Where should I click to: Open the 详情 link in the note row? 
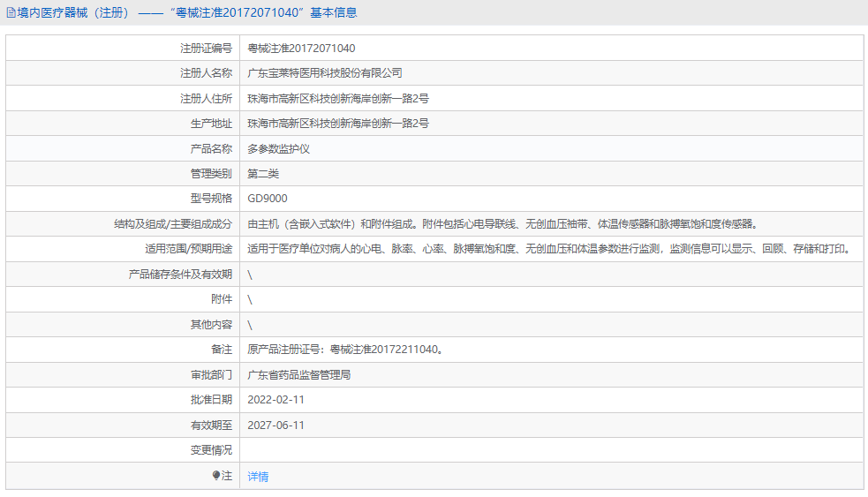[x=258, y=477]
